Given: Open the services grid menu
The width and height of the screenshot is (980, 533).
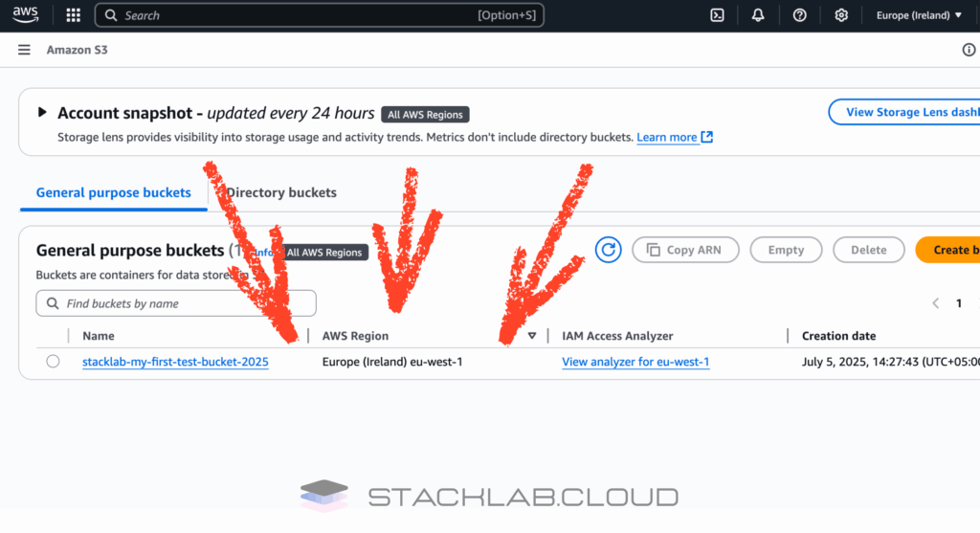Looking at the screenshot, I should pos(73,15).
